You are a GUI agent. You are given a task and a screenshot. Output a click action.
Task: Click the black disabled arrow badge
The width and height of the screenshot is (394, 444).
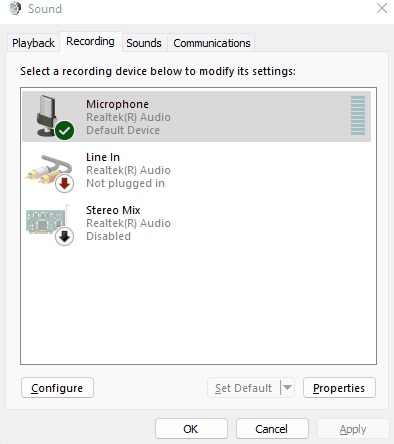(64, 236)
